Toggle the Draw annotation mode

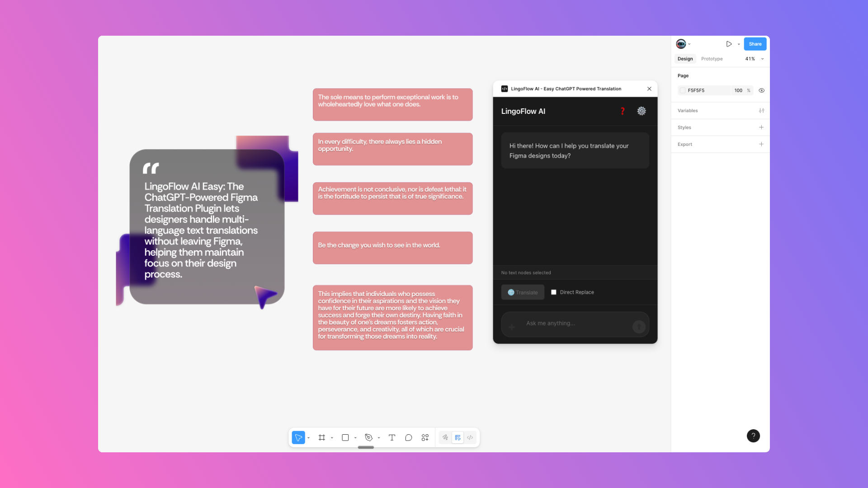click(x=445, y=437)
